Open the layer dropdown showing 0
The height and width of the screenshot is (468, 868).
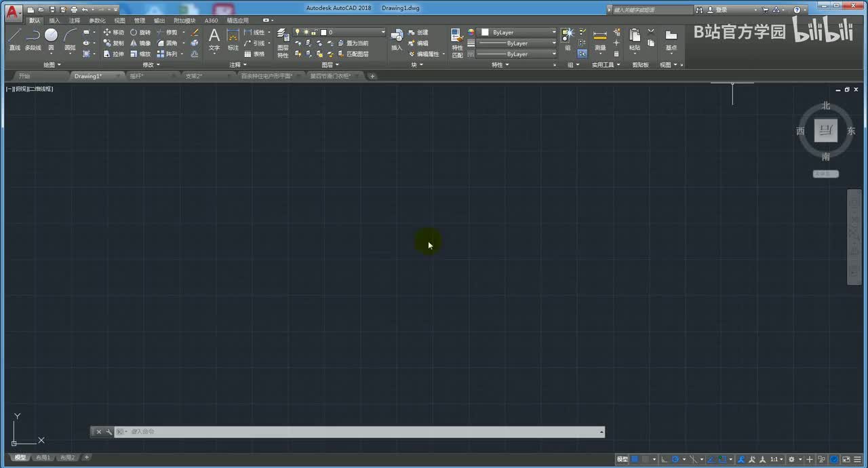pyautogui.click(x=340, y=33)
